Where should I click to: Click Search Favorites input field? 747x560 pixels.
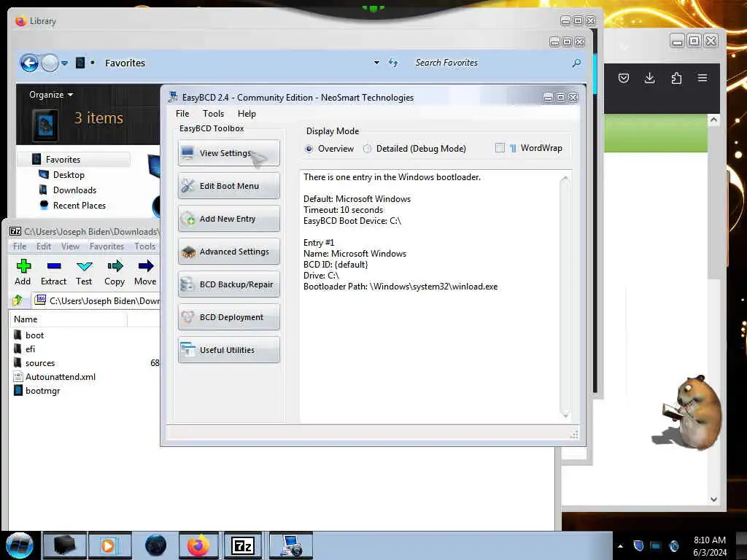tap(491, 63)
